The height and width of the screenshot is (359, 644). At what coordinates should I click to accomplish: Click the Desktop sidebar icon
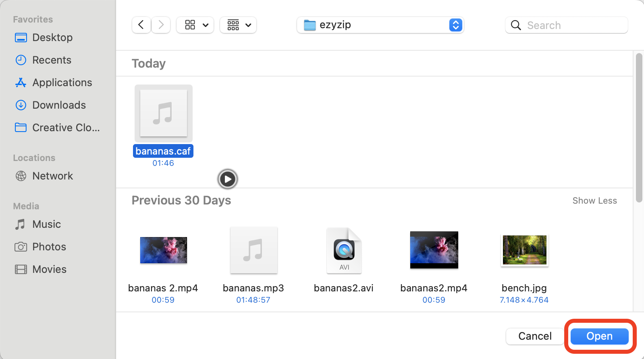(21, 37)
